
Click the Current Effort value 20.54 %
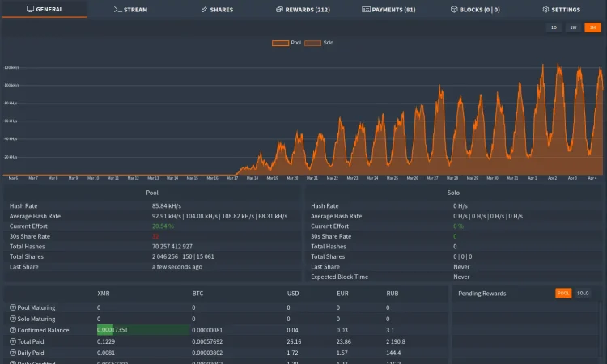[163, 226]
